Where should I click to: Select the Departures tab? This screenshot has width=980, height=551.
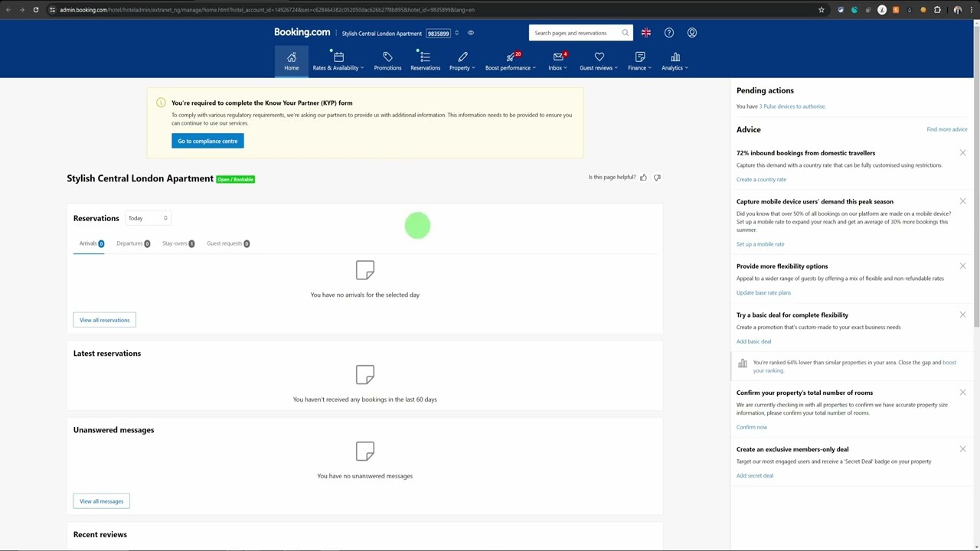pos(133,243)
